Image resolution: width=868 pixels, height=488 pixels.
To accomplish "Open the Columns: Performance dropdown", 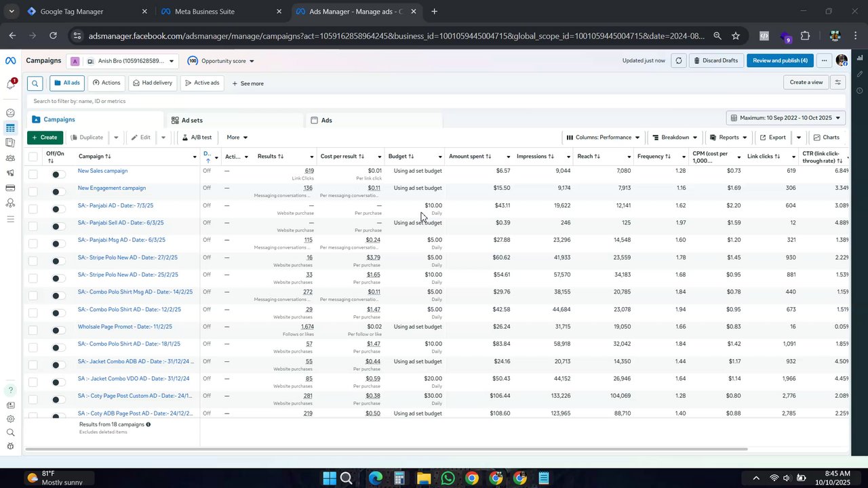I will (x=603, y=138).
